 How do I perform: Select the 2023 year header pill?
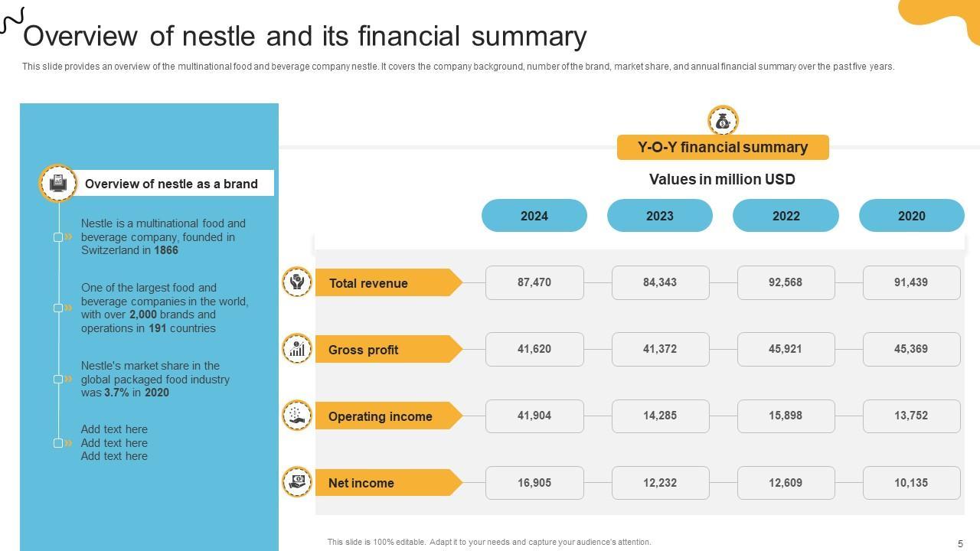tap(660, 216)
